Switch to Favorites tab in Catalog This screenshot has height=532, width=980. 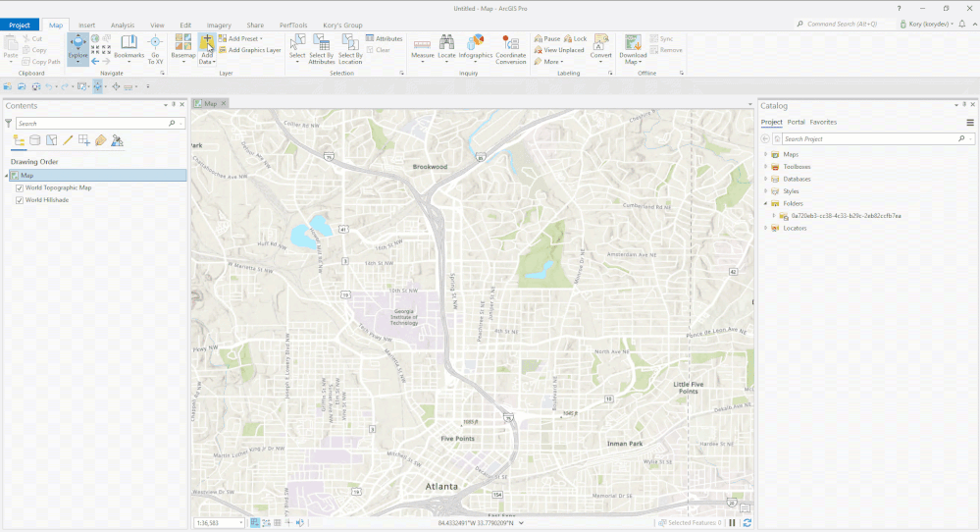point(823,123)
